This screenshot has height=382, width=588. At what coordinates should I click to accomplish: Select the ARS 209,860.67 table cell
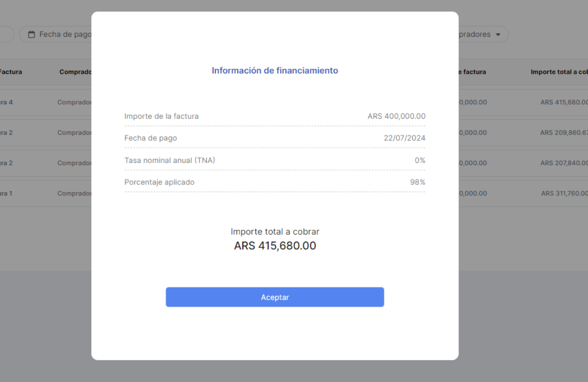564,133
